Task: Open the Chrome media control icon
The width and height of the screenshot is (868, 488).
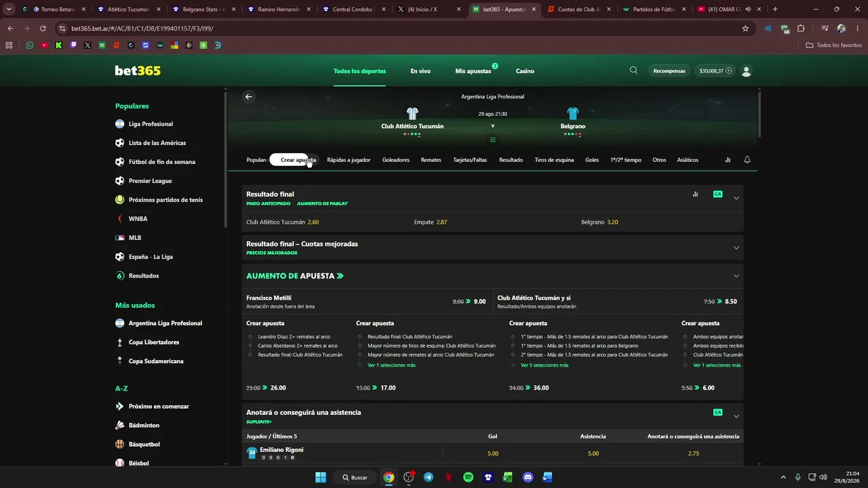Action: pyautogui.click(x=825, y=28)
